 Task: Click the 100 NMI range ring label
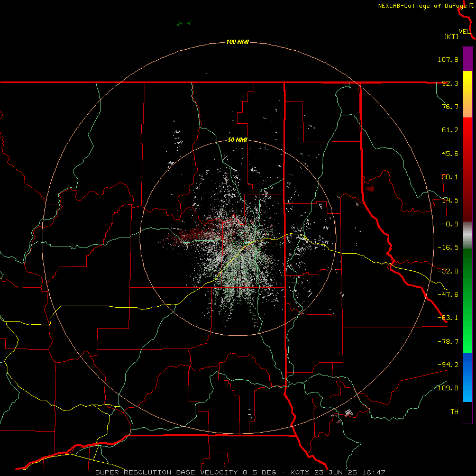(237, 42)
